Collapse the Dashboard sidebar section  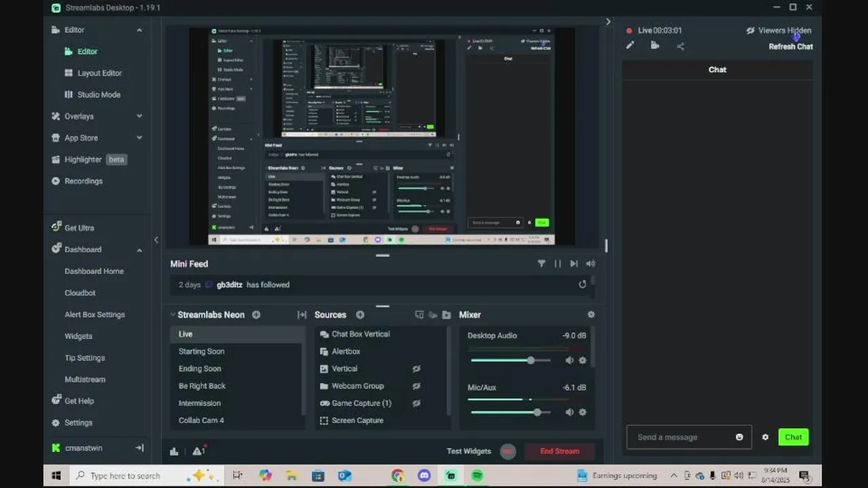pyautogui.click(x=139, y=249)
